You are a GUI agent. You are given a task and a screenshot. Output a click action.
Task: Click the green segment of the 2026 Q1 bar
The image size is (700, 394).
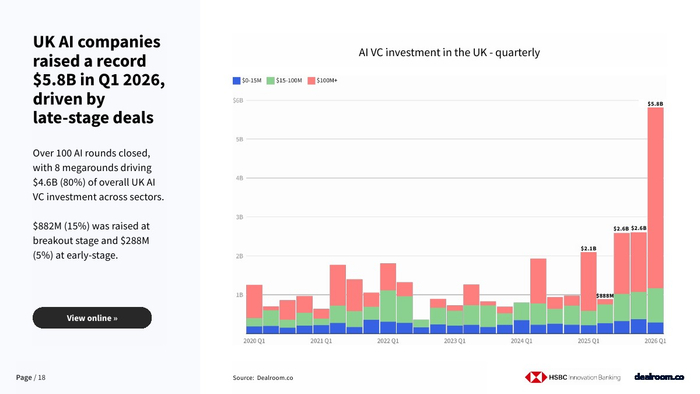coord(655,305)
